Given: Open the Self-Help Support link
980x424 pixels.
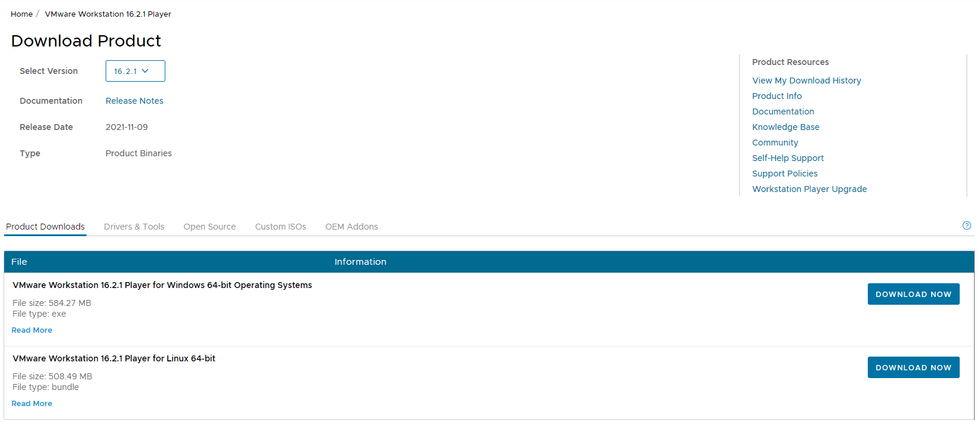Looking at the screenshot, I should pos(788,158).
